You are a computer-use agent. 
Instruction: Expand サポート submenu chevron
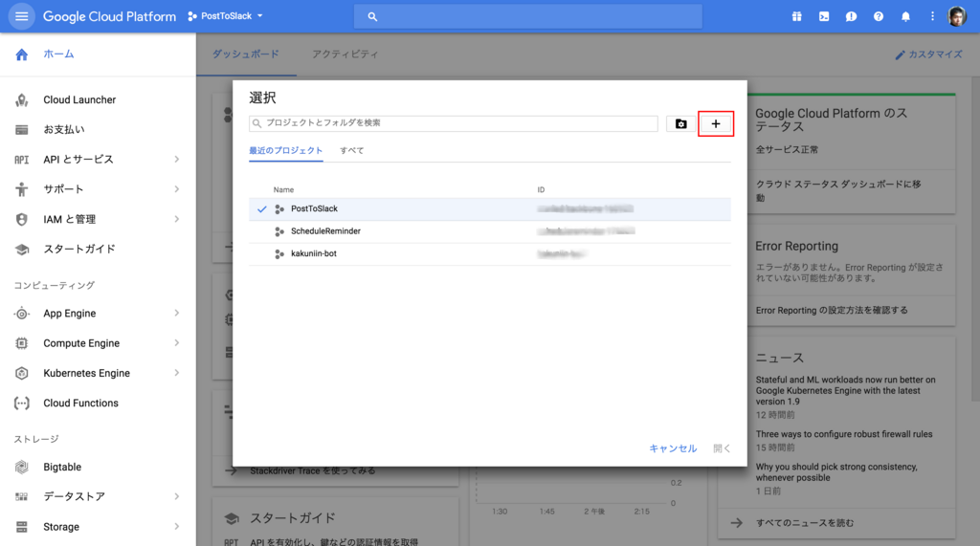[x=177, y=188]
